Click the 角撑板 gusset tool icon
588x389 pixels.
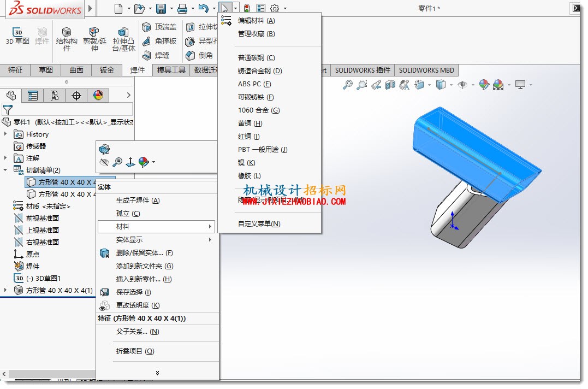point(147,42)
